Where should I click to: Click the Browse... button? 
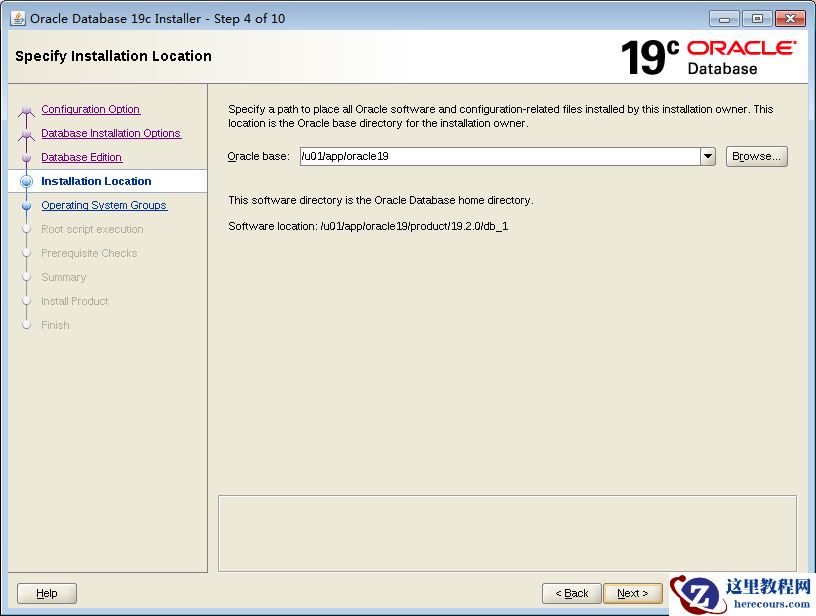tap(757, 156)
